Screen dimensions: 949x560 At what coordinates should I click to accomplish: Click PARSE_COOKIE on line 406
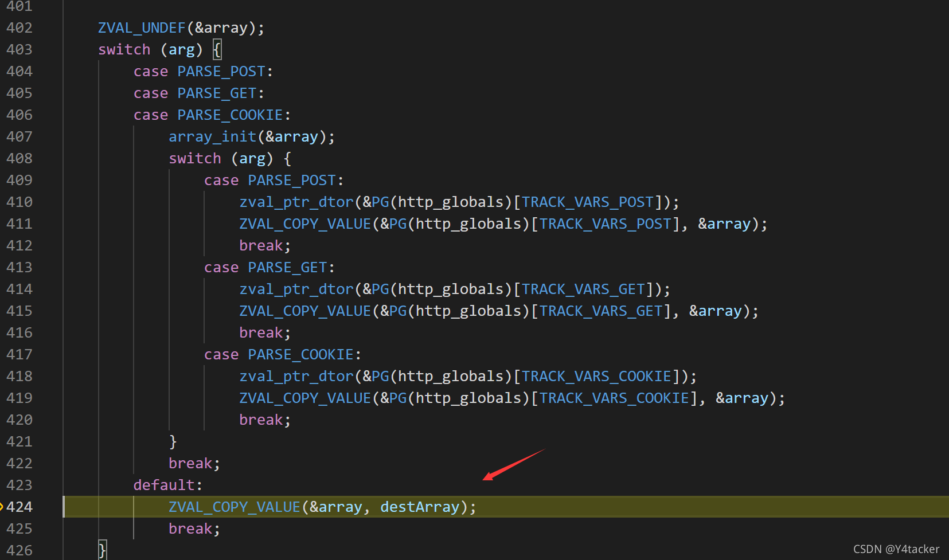tap(230, 115)
